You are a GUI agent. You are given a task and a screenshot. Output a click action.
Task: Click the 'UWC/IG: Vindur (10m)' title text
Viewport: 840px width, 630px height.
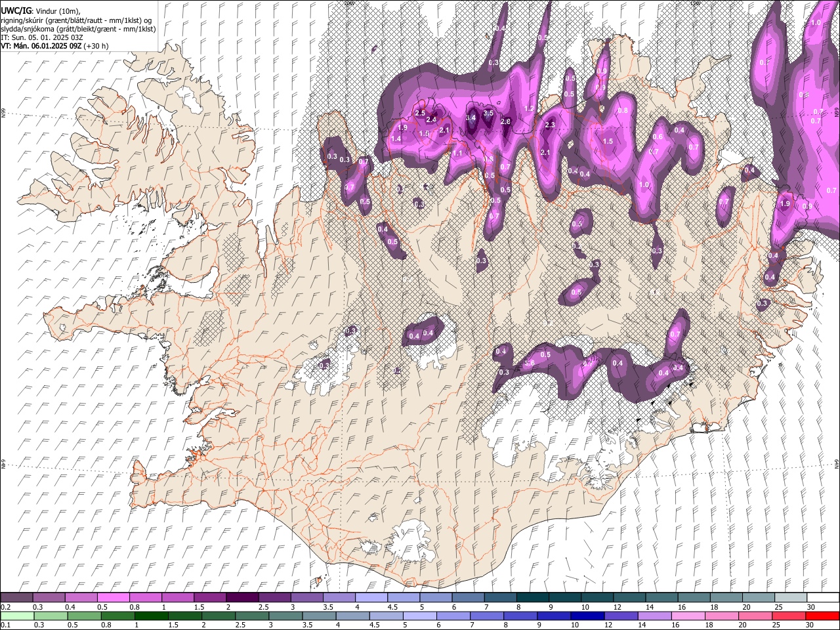pyautogui.click(x=41, y=11)
